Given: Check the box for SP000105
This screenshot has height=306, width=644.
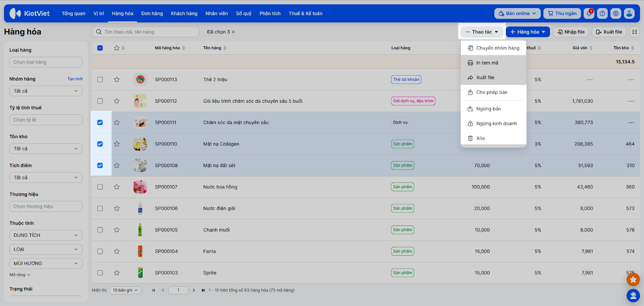Looking at the screenshot, I should [x=100, y=230].
